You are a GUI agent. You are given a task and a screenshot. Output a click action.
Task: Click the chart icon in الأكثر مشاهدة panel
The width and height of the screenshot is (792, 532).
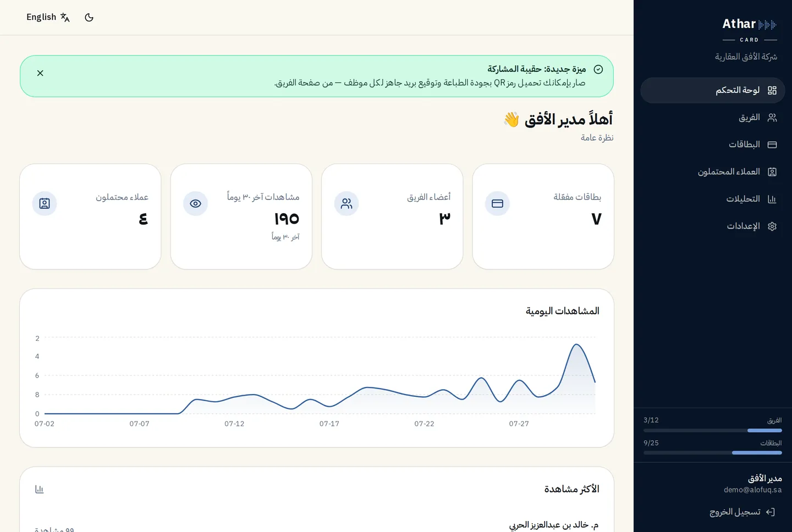[x=39, y=489]
